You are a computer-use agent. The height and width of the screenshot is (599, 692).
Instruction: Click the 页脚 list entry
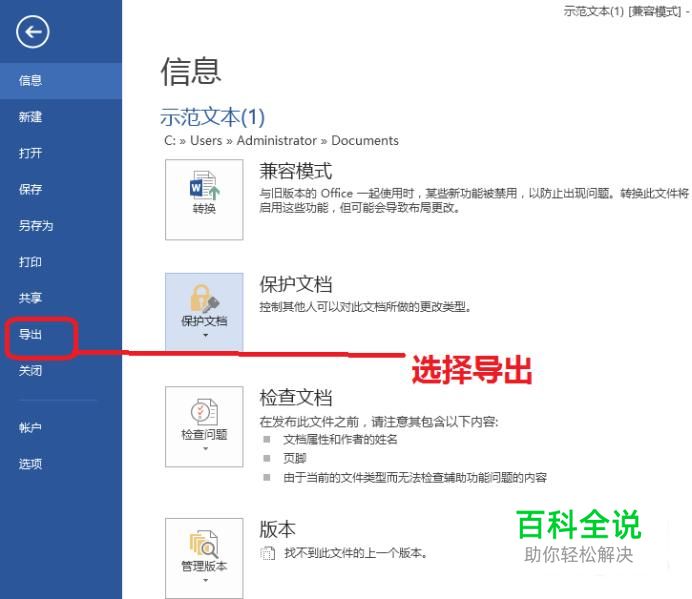(x=295, y=459)
